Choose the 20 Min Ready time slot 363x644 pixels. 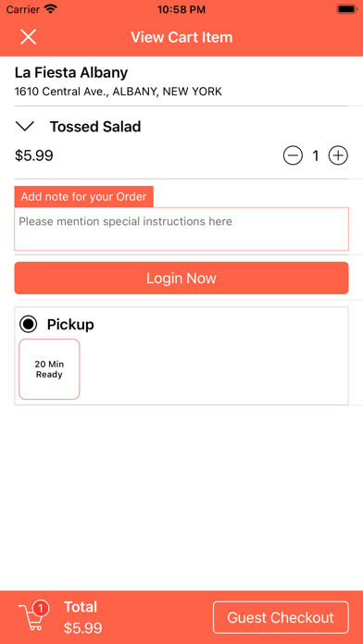(49, 369)
